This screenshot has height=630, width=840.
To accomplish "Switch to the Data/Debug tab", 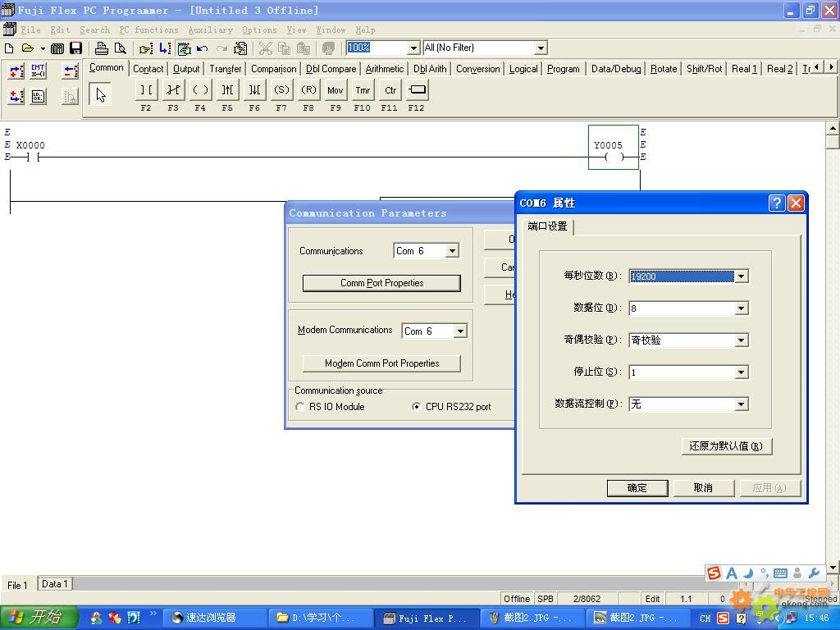I will [616, 69].
